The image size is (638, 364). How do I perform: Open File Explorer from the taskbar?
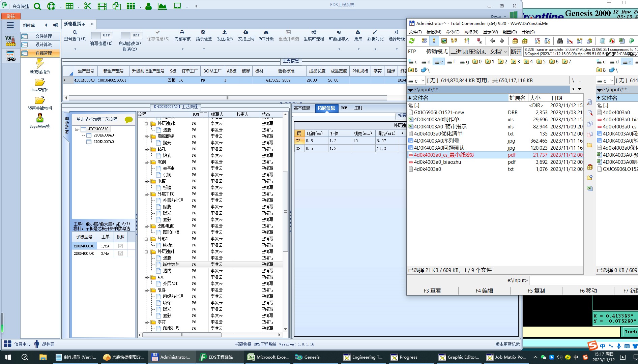click(x=43, y=357)
